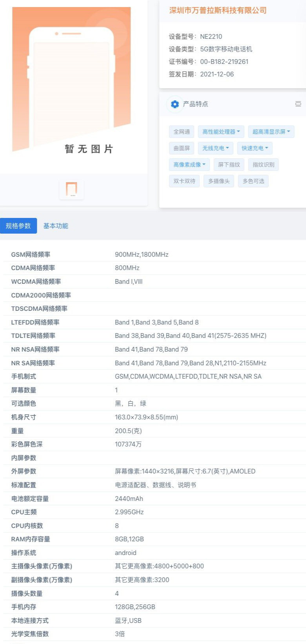Click the TDSCDMA网络频率 row label

[x=39, y=308]
